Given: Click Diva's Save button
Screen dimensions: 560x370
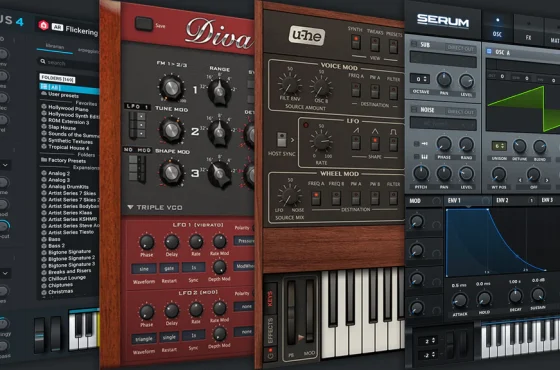Looking at the screenshot, I should click(144, 24).
